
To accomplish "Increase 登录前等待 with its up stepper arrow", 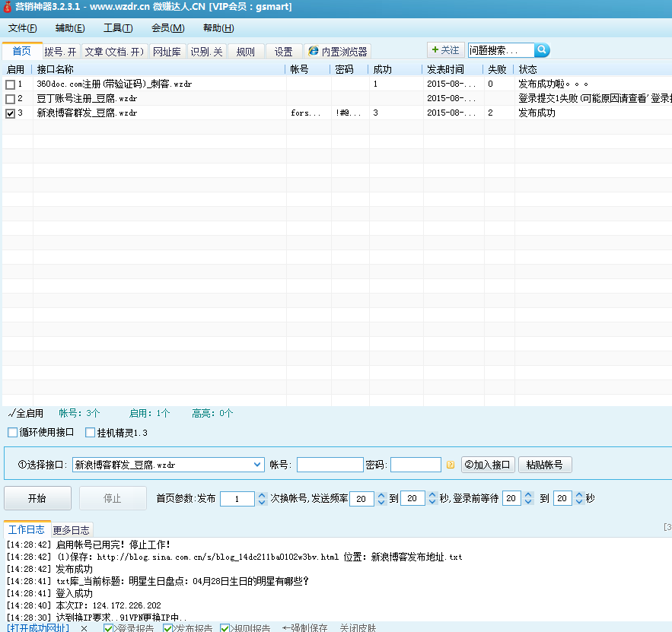I will (530, 494).
